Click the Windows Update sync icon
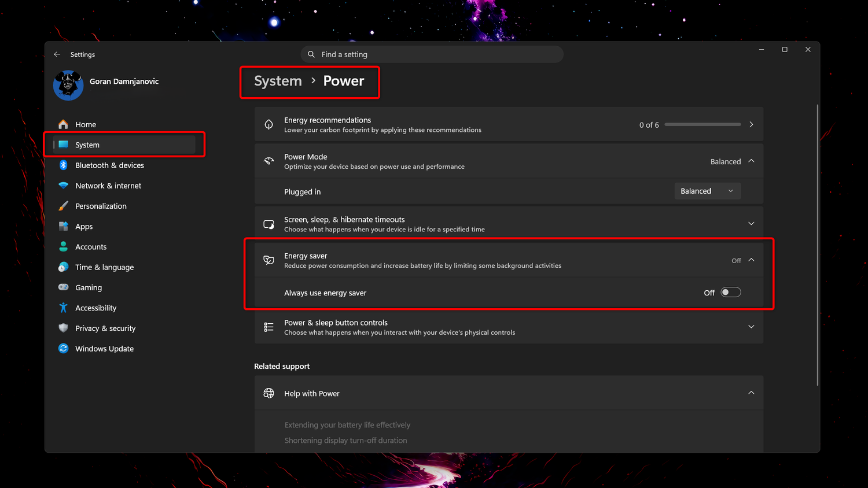868x488 pixels. [x=64, y=349]
